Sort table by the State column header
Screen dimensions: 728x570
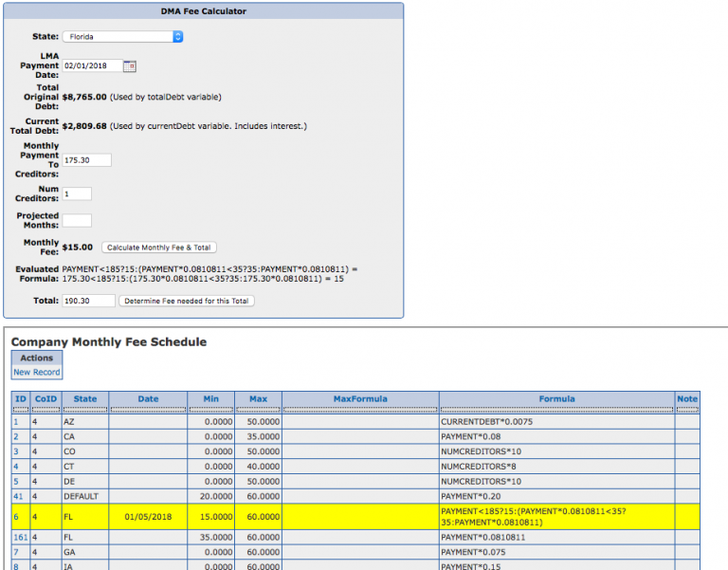(84, 399)
